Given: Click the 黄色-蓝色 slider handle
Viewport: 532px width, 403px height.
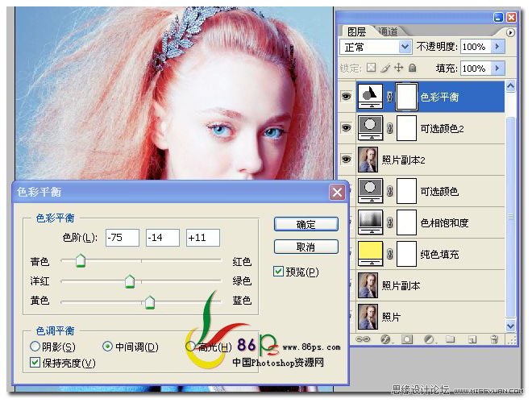Looking at the screenshot, I should [150, 302].
